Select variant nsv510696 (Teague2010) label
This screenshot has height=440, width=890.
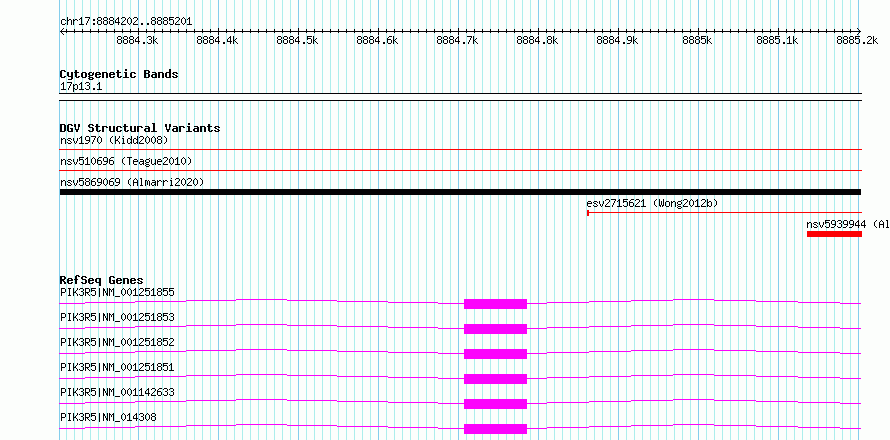126,162
